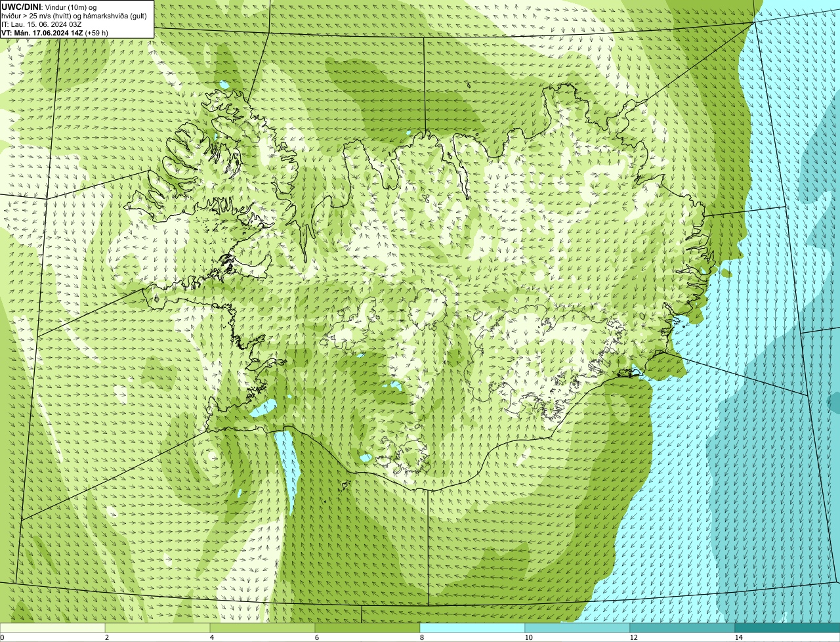Select the dark teal legend swatch above 14
Viewport: 840px width, 642px height.
787,628
